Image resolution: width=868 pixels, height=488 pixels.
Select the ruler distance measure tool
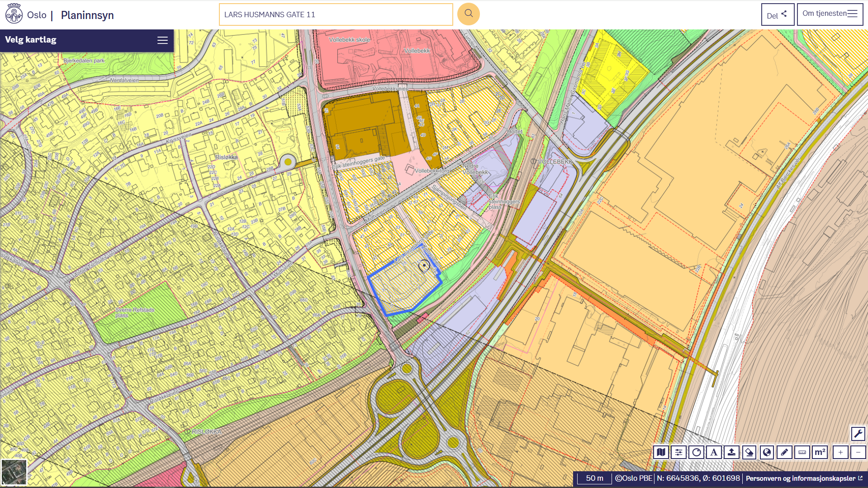coord(802,452)
